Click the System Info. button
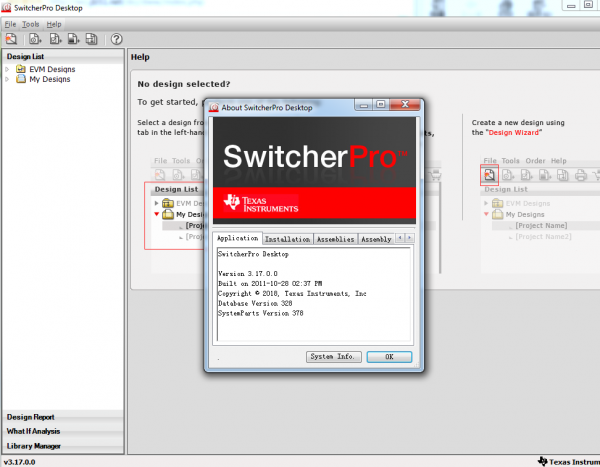Image resolution: width=600 pixels, height=467 pixels. pyautogui.click(x=334, y=357)
